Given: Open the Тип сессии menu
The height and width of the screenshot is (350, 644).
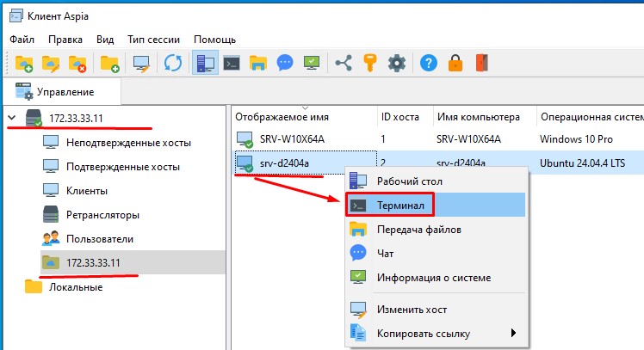Looking at the screenshot, I should coord(153,40).
